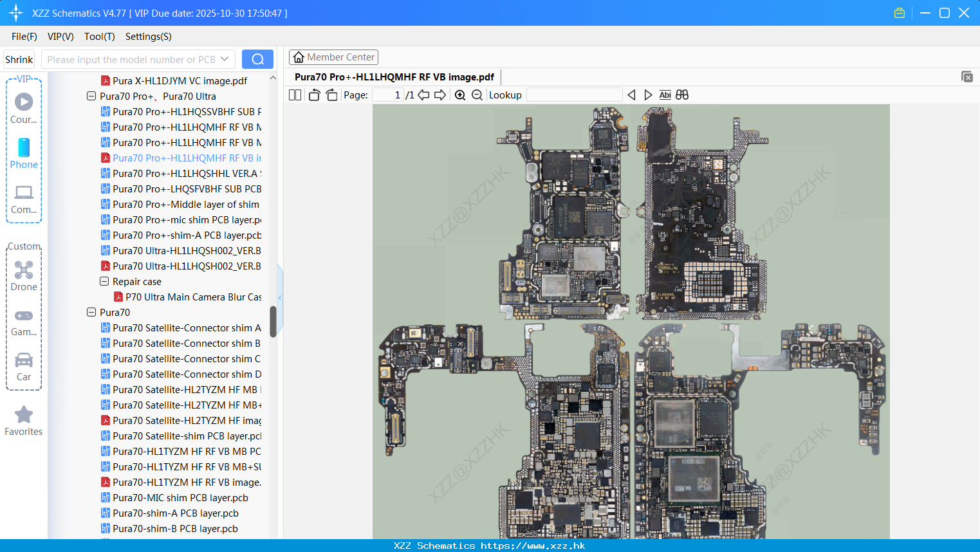Select the Pura70 Pro+ image.pdf tab

coord(394,77)
